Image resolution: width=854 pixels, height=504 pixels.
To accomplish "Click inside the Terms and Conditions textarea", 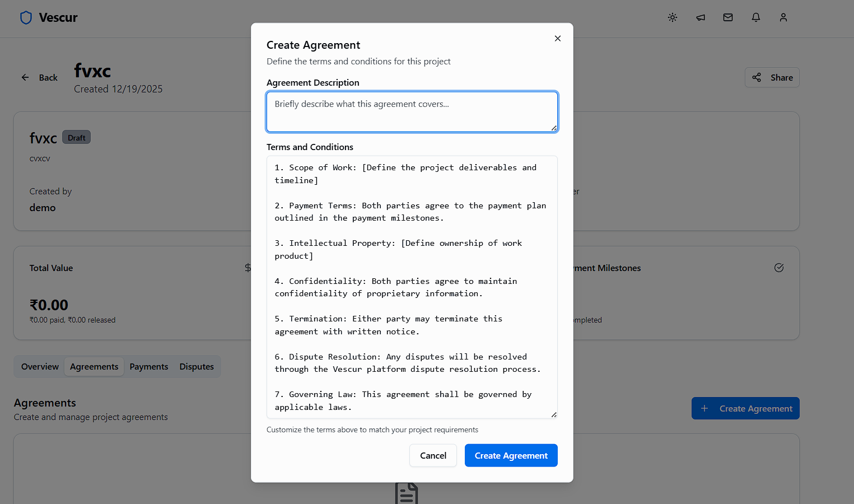I will coord(412,287).
